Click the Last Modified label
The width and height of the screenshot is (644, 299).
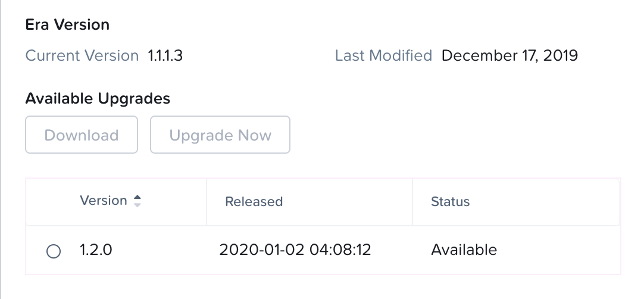[384, 55]
